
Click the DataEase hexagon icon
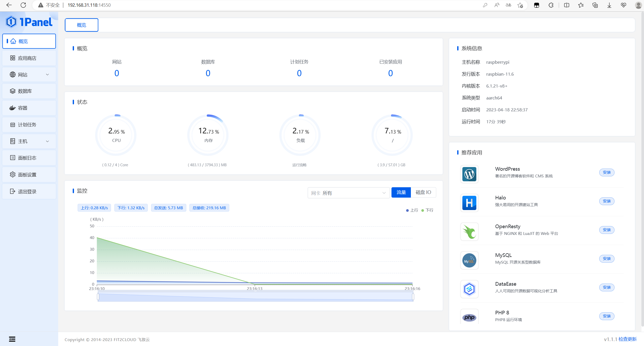coord(469,289)
